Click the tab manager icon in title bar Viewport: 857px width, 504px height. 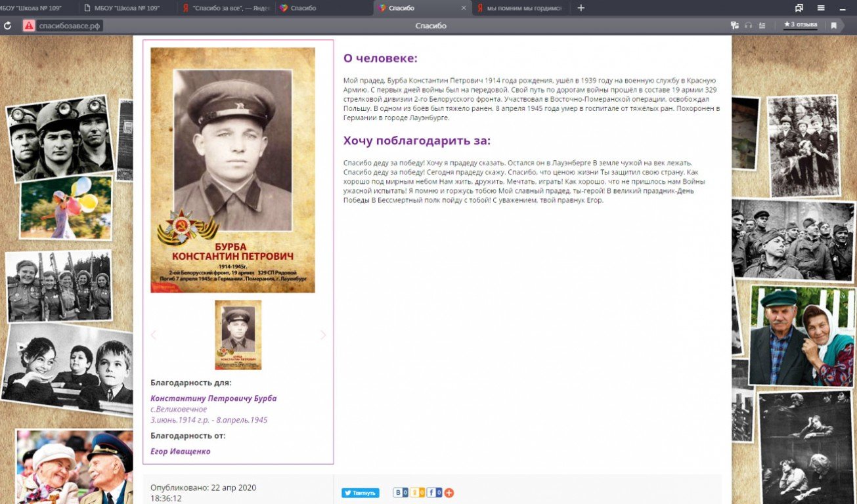click(x=799, y=8)
